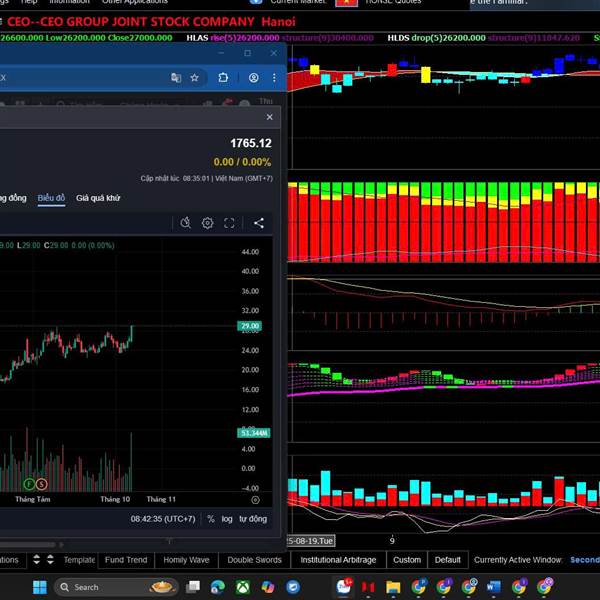Select the Template tab
This screenshot has width=600, height=600.
79,560
